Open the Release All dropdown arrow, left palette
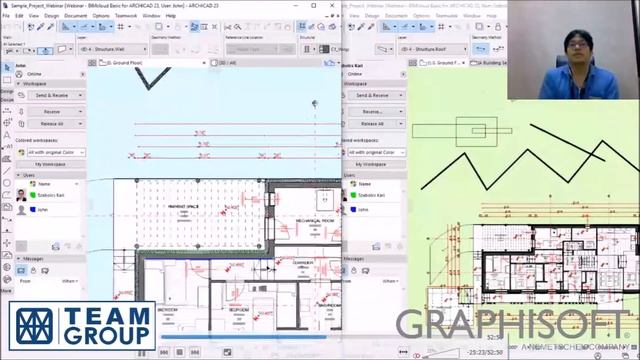 tap(80, 123)
